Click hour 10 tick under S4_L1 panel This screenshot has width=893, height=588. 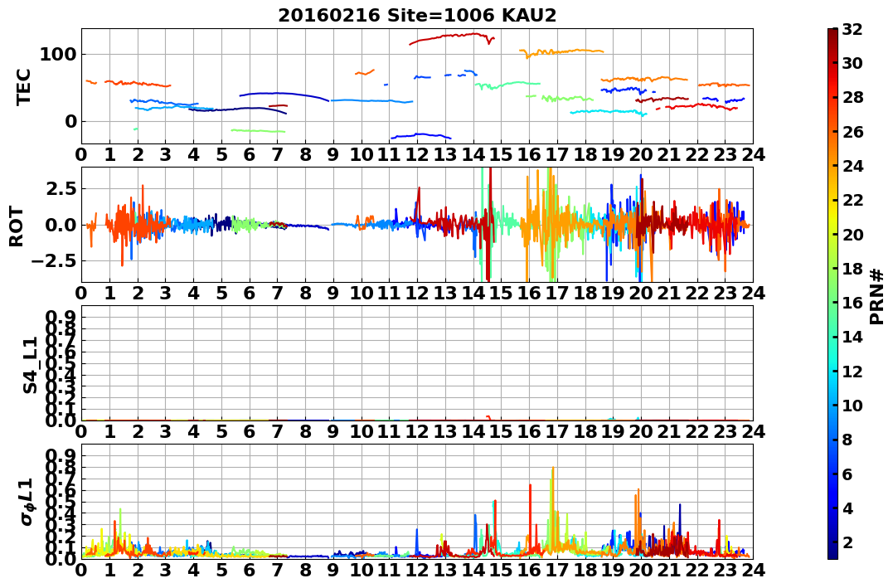click(x=361, y=431)
